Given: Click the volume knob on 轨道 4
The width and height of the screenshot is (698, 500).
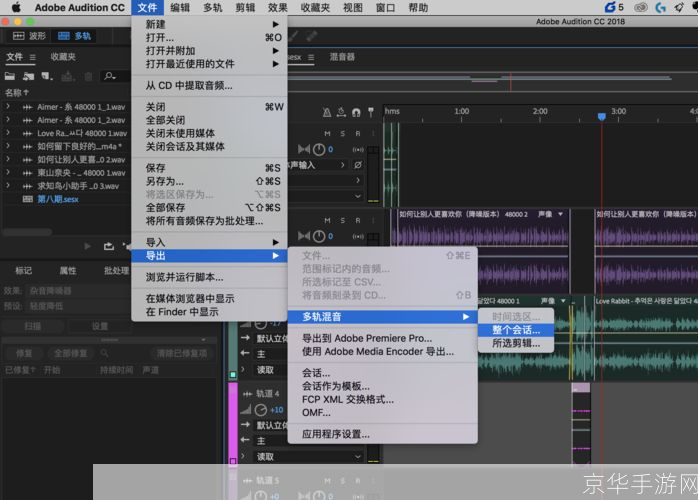Looking at the screenshot, I should tap(260, 410).
